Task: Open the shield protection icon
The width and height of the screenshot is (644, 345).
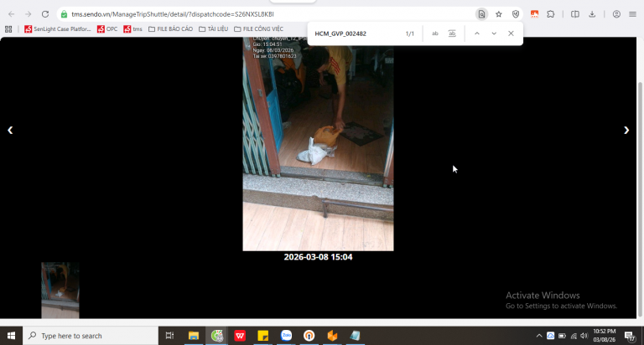Action: click(516, 14)
